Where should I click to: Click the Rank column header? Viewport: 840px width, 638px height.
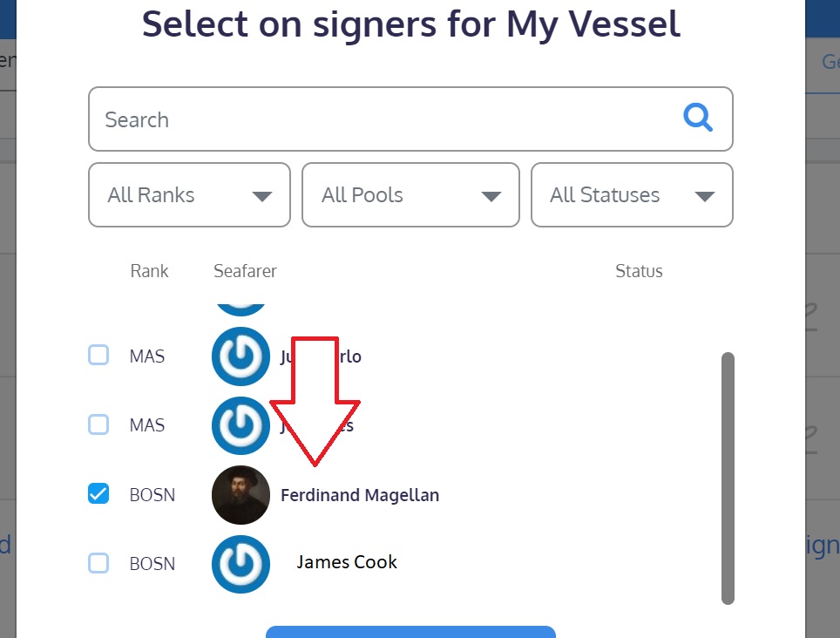tap(149, 271)
